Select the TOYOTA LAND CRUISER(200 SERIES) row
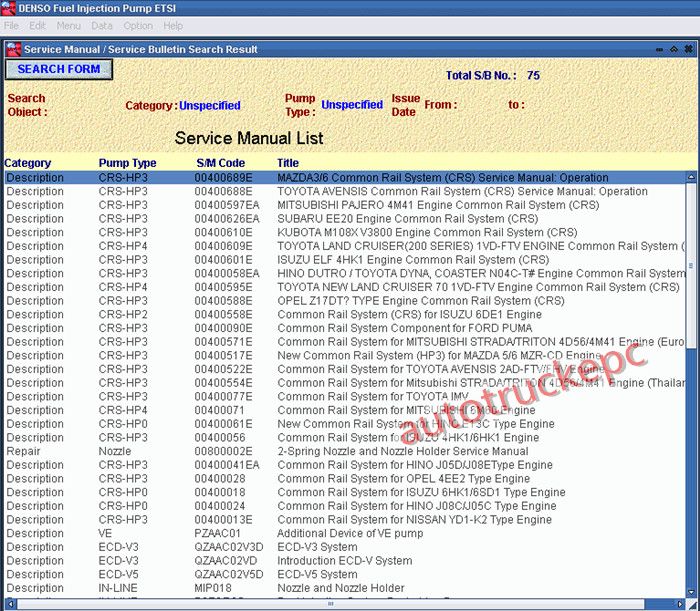 (x=345, y=246)
